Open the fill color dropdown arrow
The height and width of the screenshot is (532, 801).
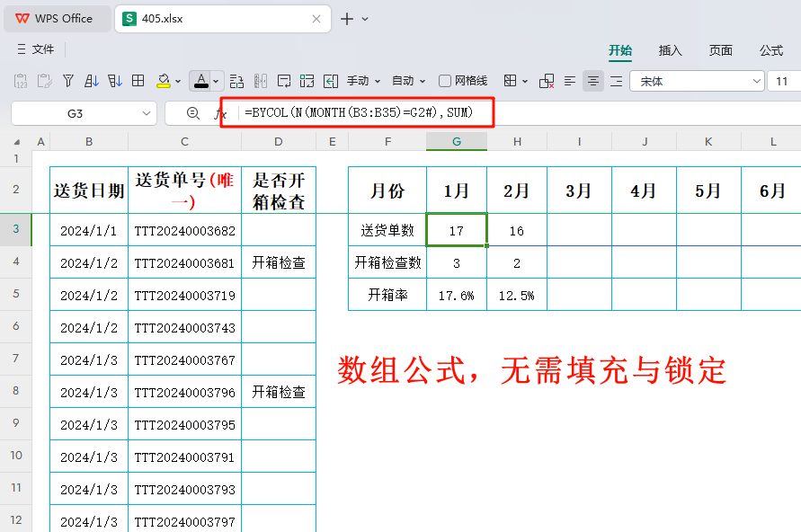pyautogui.click(x=178, y=81)
